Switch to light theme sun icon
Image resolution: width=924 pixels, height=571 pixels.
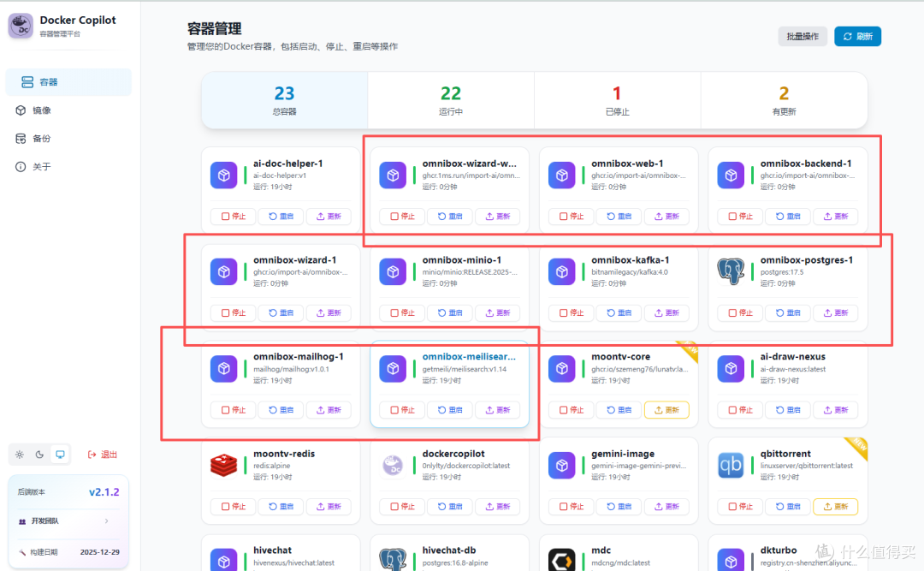coord(20,455)
